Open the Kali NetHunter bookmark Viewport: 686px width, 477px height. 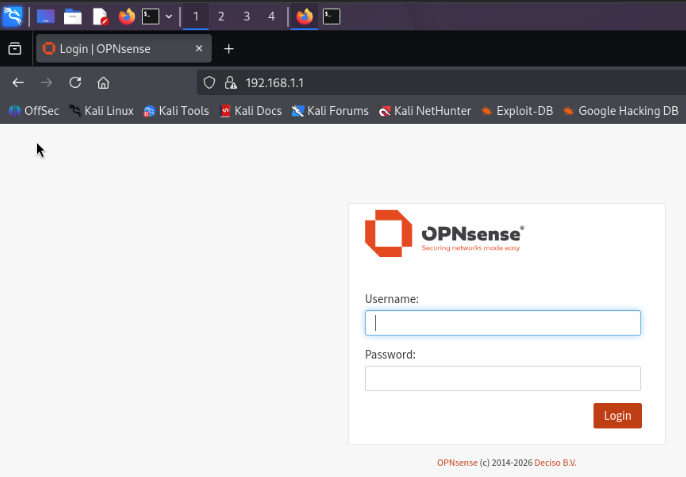tap(424, 111)
